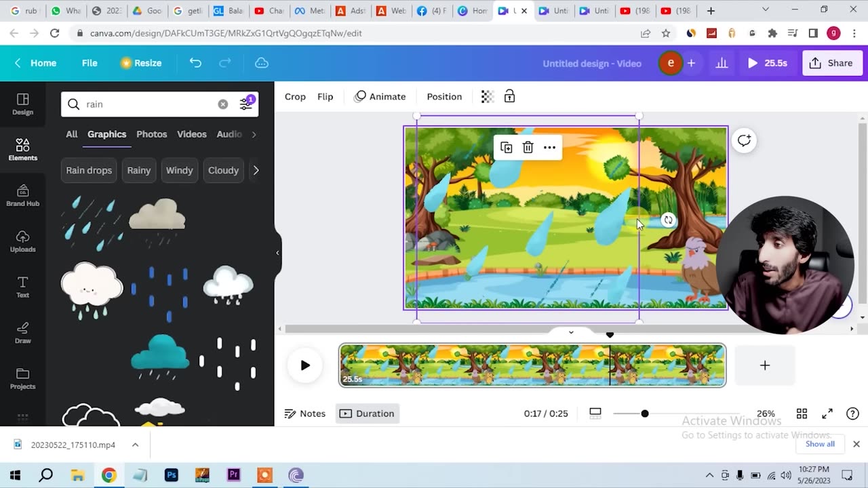Select the Rainy suggestion chip
This screenshot has height=488, width=868.
[x=139, y=170]
